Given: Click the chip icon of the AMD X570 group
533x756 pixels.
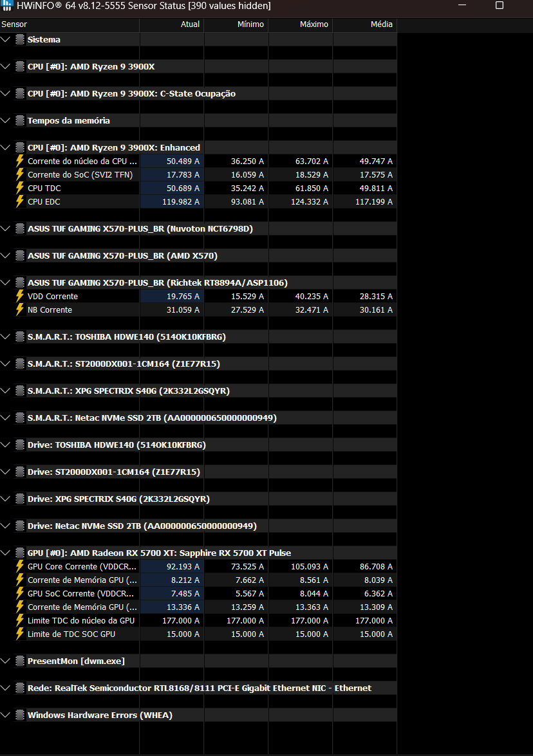Looking at the screenshot, I should pos(20,255).
